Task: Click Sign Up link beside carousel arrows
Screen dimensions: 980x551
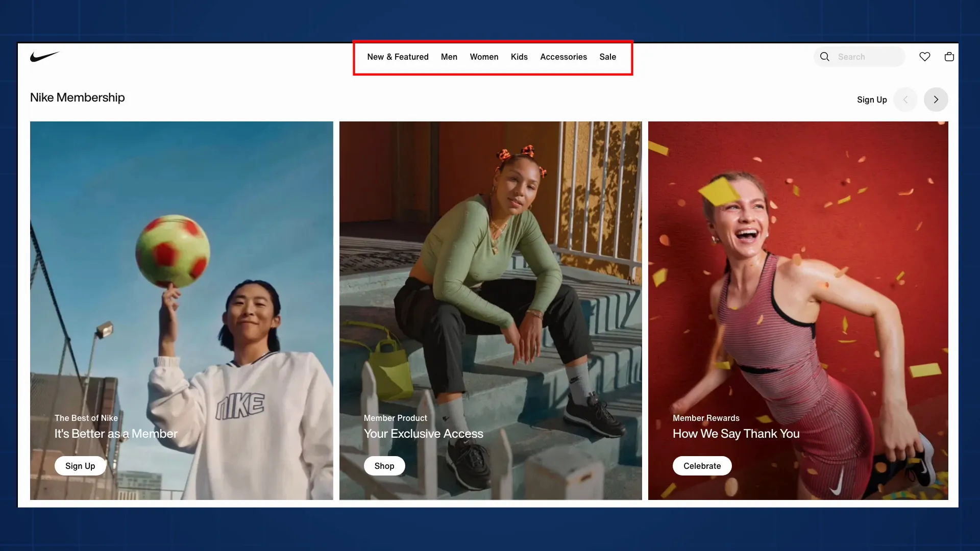Action: coord(872,99)
